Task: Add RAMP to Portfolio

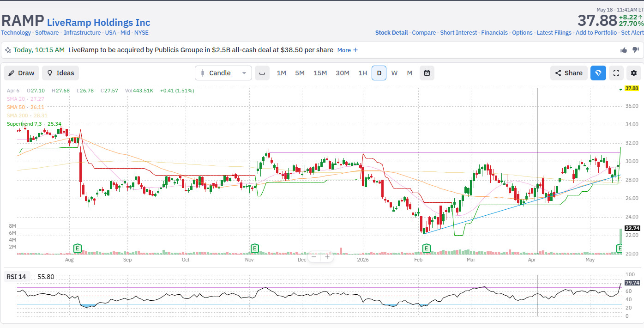Action: [x=596, y=33]
